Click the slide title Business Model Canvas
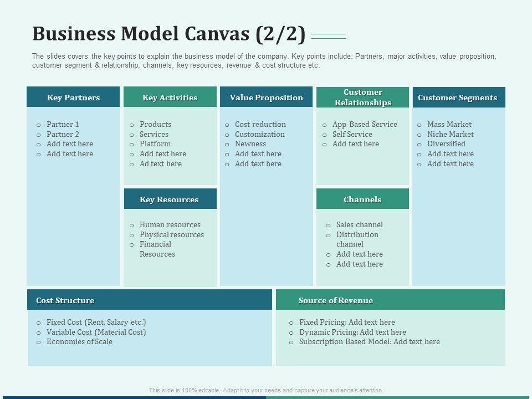The image size is (532, 399). pos(169,34)
